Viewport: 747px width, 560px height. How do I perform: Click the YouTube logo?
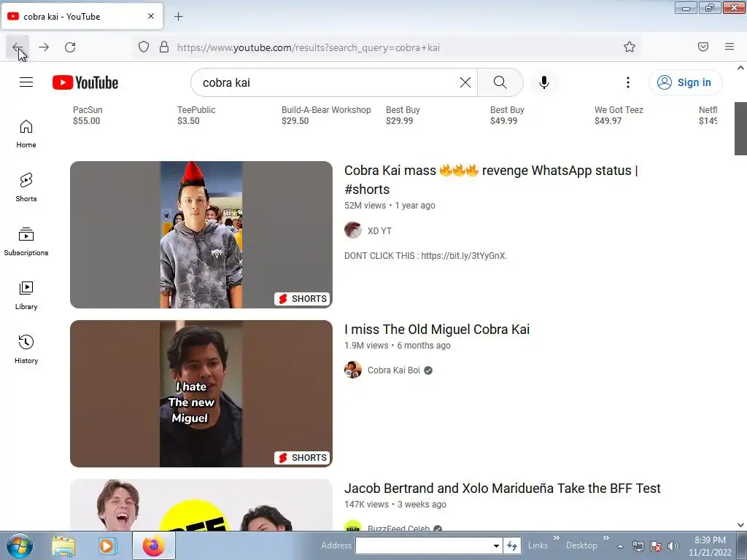(x=85, y=82)
